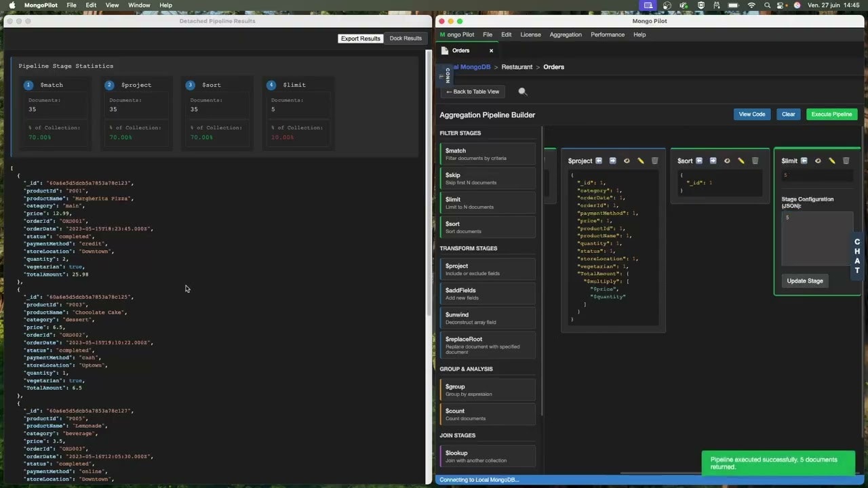Image resolution: width=868 pixels, height=488 pixels.
Task: Open the CHAT side panel
Action: 857,256
